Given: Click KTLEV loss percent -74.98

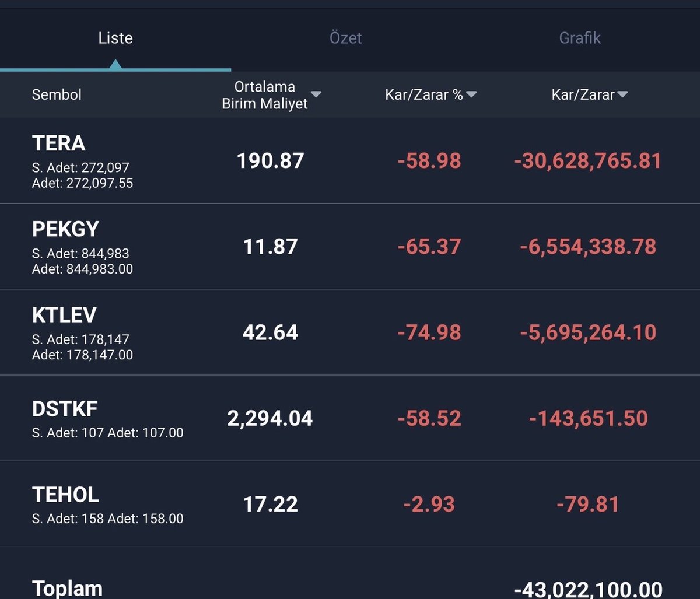Looking at the screenshot, I should pyautogui.click(x=429, y=332).
